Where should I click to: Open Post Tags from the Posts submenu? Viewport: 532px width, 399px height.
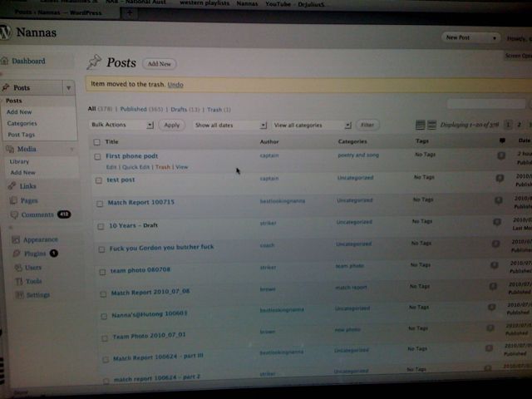[22, 135]
